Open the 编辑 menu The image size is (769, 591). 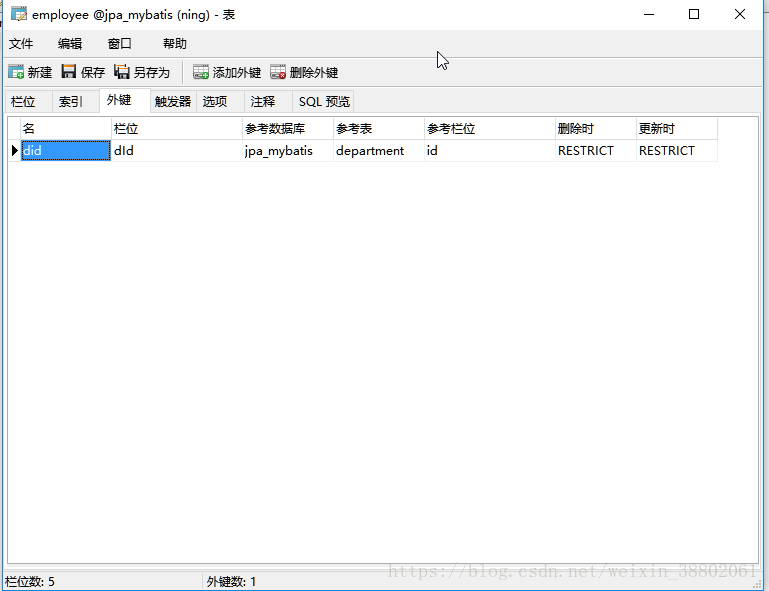coord(70,44)
